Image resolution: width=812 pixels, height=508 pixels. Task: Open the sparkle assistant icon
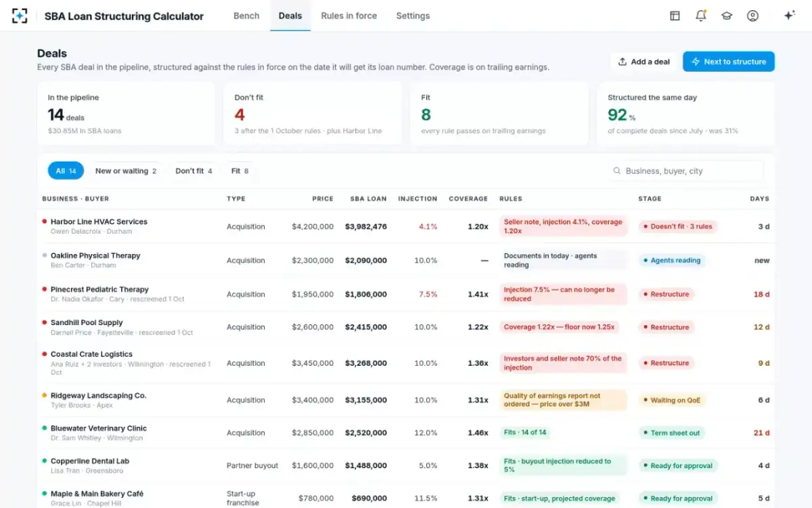click(x=789, y=16)
